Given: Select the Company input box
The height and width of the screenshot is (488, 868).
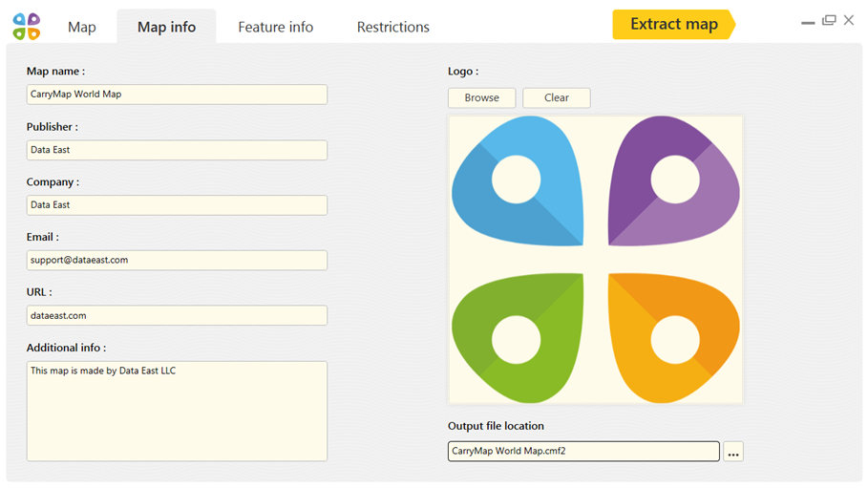Looking at the screenshot, I should pos(177,205).
